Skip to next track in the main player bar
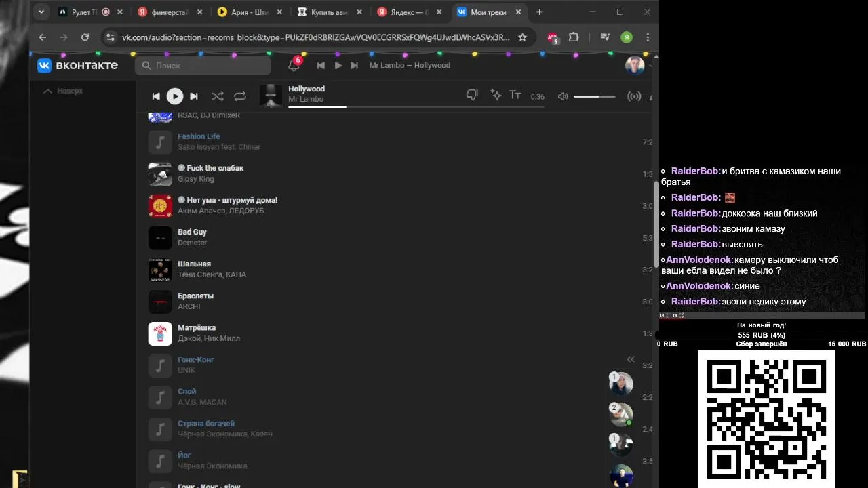The height and width of the screenshot is (488, 868). pos(194,96)
